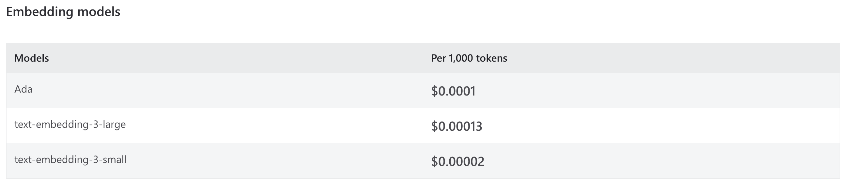868x193 pixels.
Task: Click the $0.0001 price for Ada
Action: (453, 91)
